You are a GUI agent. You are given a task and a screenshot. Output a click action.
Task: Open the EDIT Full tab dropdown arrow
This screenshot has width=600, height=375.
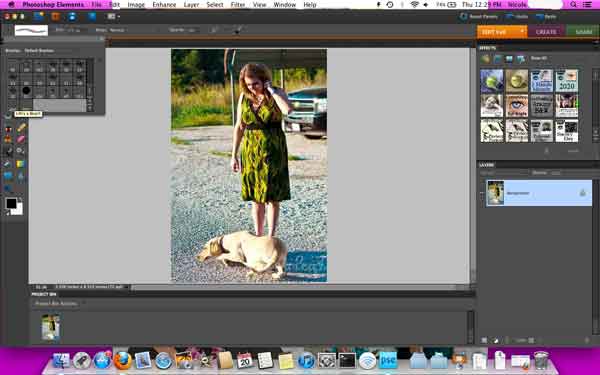[x=522, y=31]
